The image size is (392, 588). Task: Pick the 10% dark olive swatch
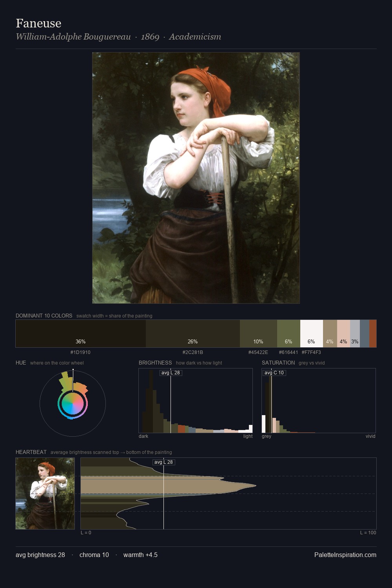pyautogui.click(x=258, y=334)
